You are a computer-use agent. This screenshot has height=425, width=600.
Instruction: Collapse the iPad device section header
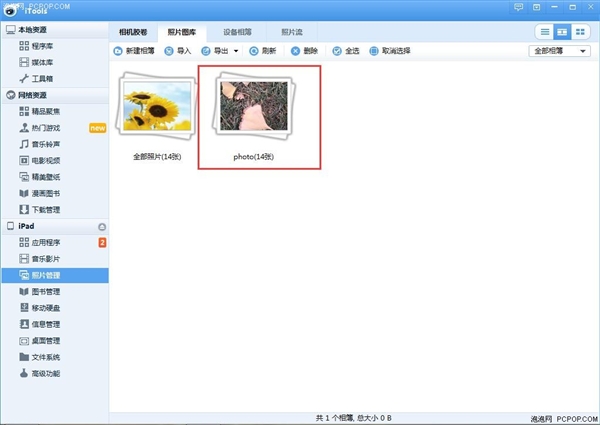55,226
